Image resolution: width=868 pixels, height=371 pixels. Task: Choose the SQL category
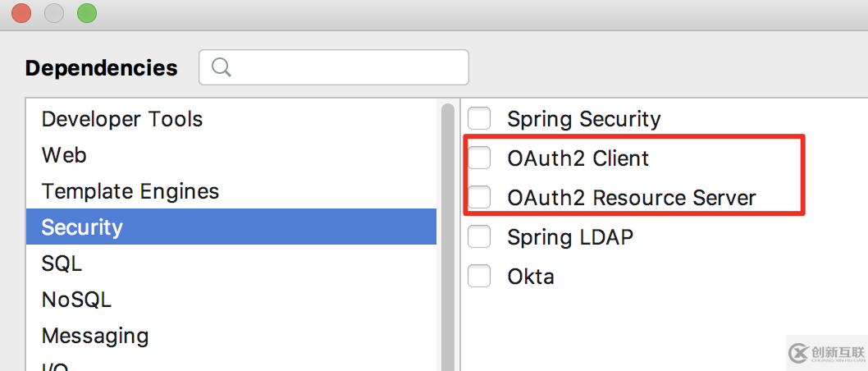[231, 263]
